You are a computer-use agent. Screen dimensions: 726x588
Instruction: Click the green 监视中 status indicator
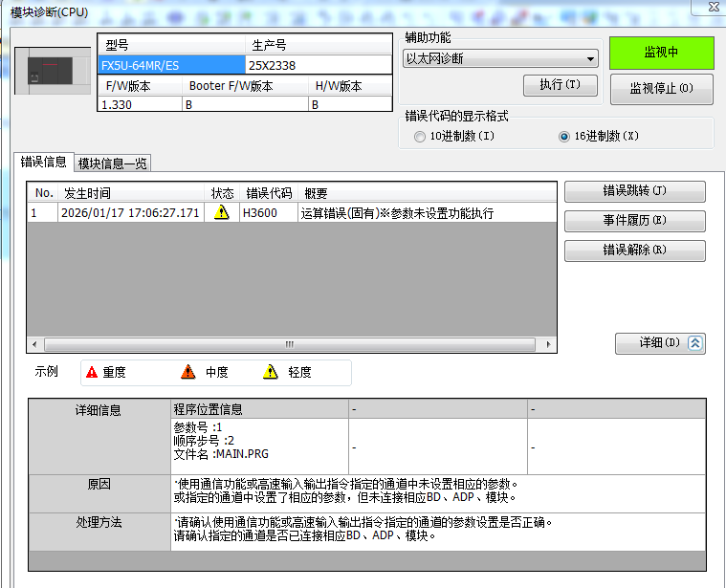click(x=661, y=53)
